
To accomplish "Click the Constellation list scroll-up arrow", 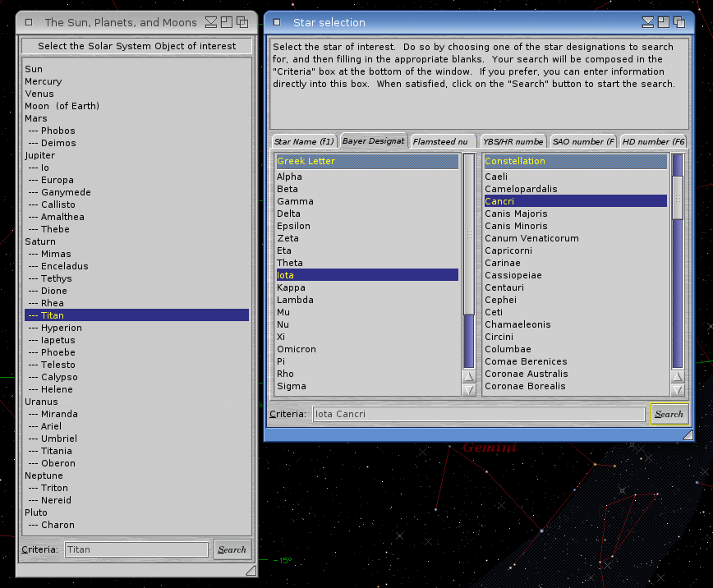I will click(x=678, y=376).
